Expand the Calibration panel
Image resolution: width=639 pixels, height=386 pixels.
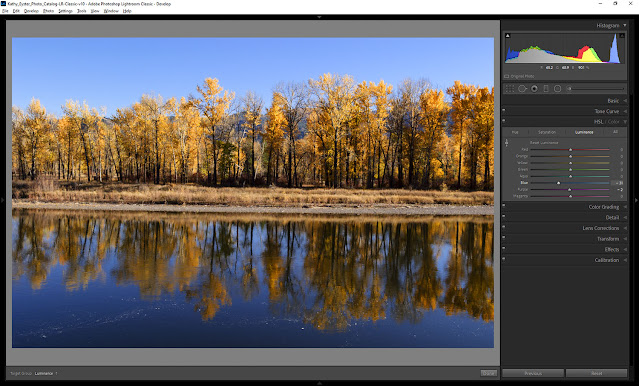tap(625, 260)
